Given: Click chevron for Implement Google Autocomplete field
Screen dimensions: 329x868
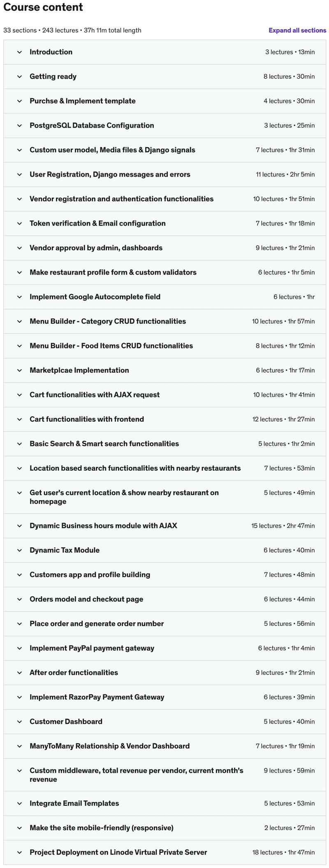Looking at the screenshot, I should point(19,297).
